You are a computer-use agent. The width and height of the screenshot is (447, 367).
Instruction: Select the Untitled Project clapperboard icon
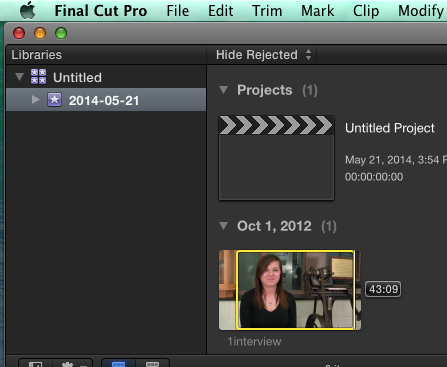[276, 158]
